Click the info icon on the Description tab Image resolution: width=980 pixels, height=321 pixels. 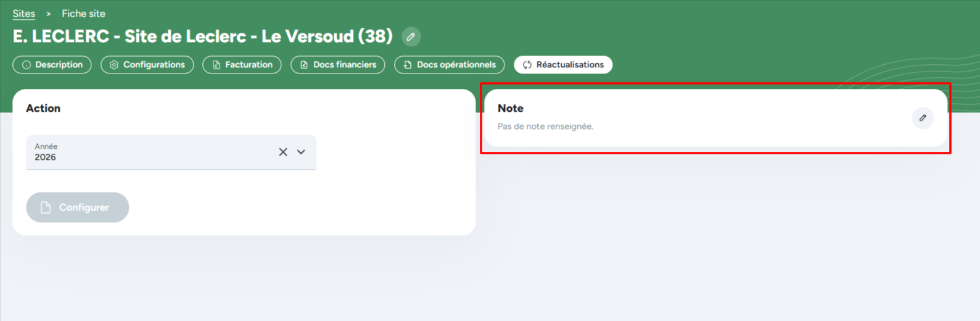click(x=27, y=65)
